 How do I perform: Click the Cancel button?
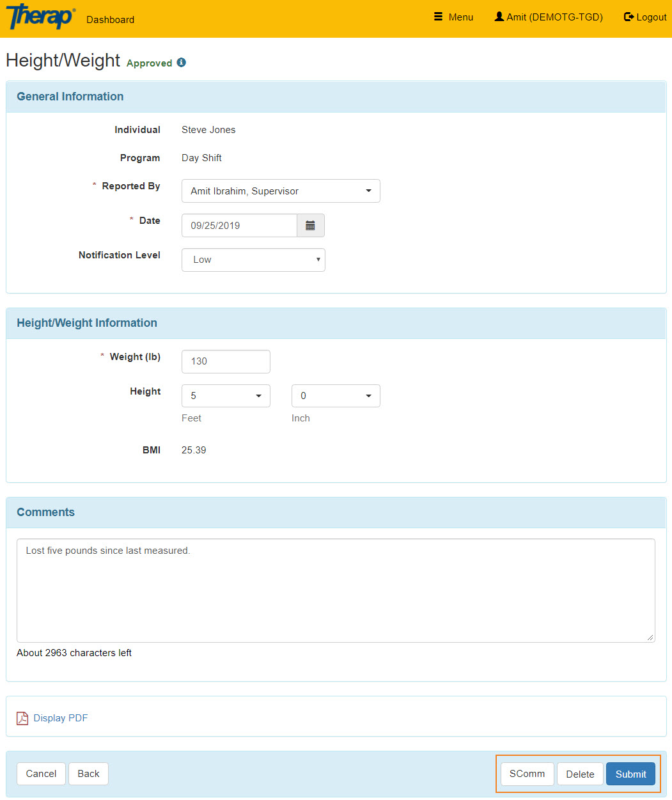[x=41, y=774]
